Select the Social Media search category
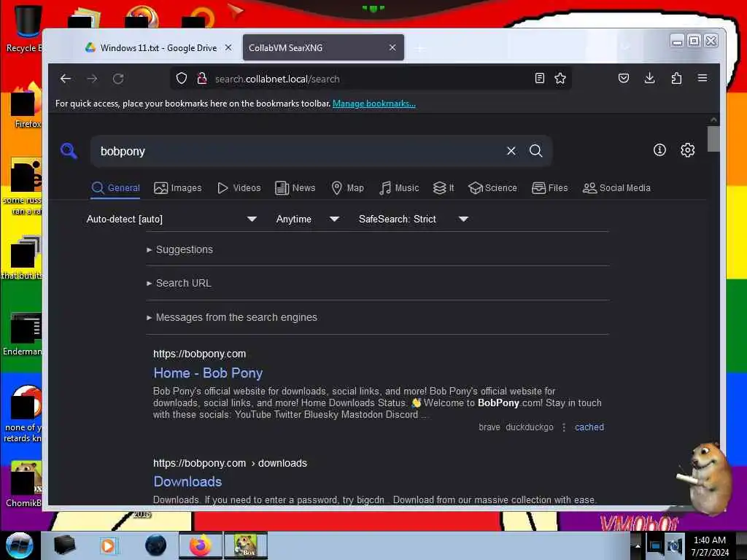 tap(616, 188)
